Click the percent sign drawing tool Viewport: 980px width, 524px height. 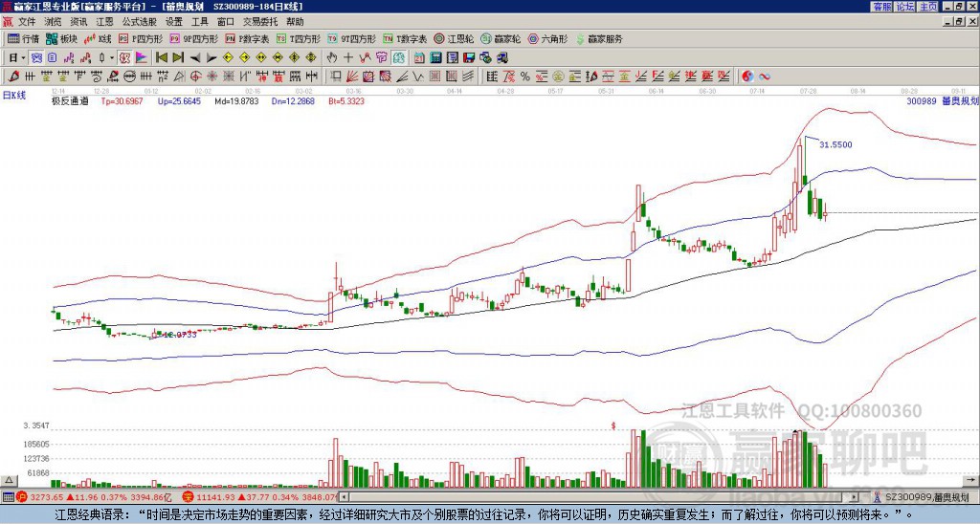[x=525, y=76]
